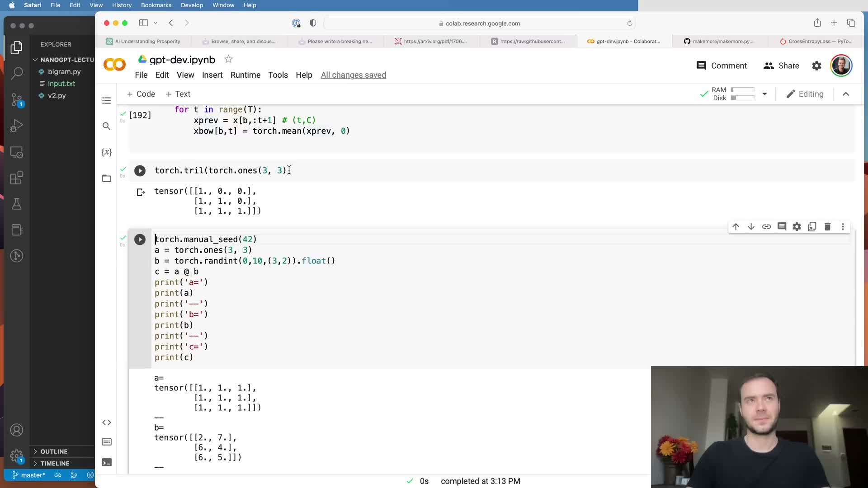Switch to makemore.py GitHub tab
The image size is (868, 488).
coord(719,41)
